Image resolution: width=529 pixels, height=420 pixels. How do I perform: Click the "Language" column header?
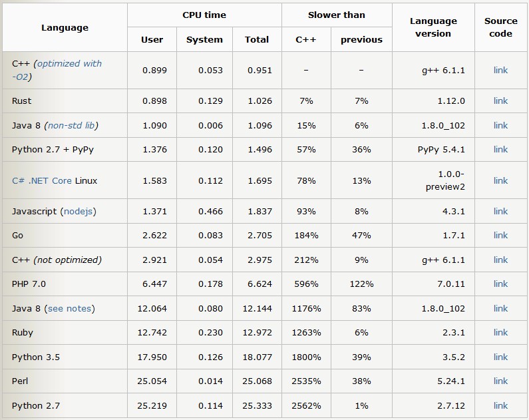(65, 27)
